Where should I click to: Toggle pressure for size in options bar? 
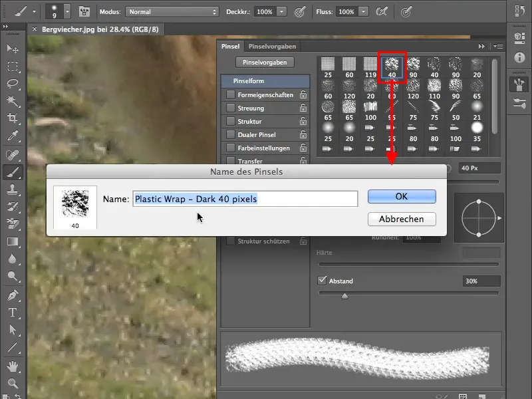coord(406,12)
